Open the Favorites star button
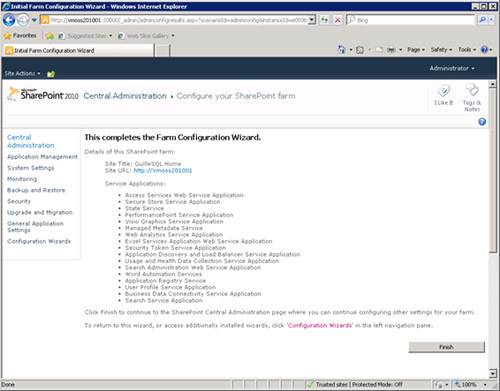Image resolution: width=500 pixels, height=391 pixels. coord(20,35)
